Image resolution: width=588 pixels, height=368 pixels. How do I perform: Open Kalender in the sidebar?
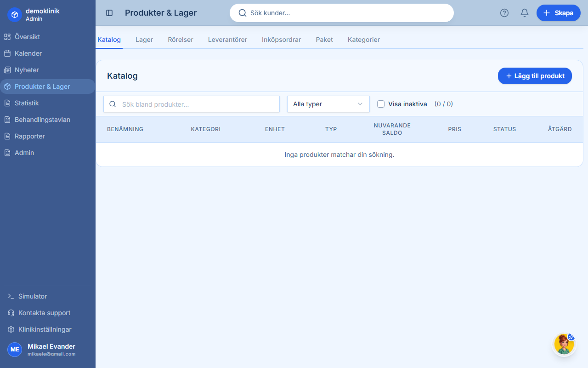click(28, 53)
